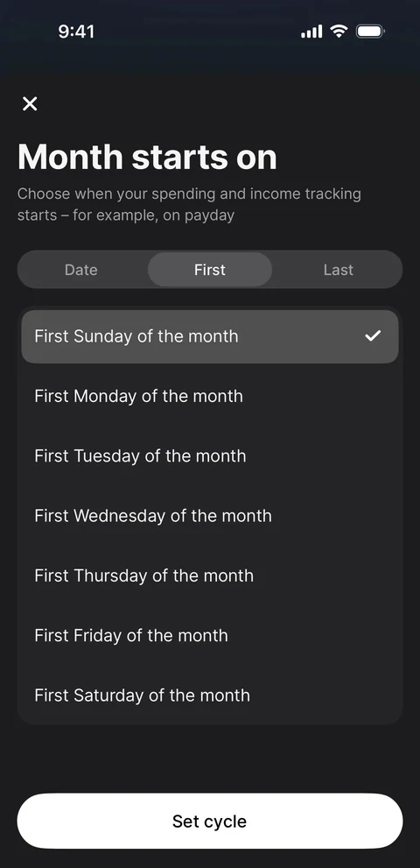This screenshot has width=420, height=868.
Task: Confirm with the Set cycle button
Action: coord(210,821)
